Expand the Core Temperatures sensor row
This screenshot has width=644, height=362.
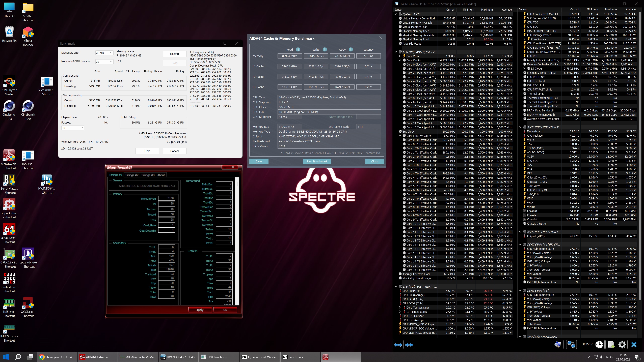pos(399,308)
